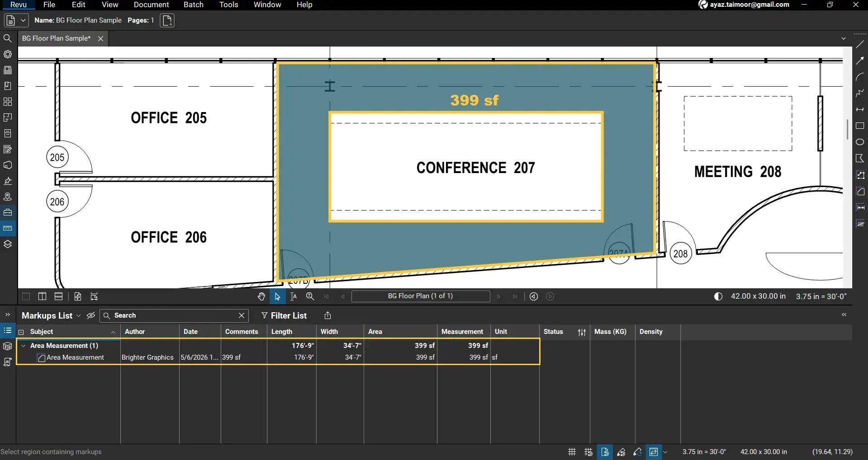Toggle Snap to Markup in status bar
The image size is (868, 460).
point(621,452)
